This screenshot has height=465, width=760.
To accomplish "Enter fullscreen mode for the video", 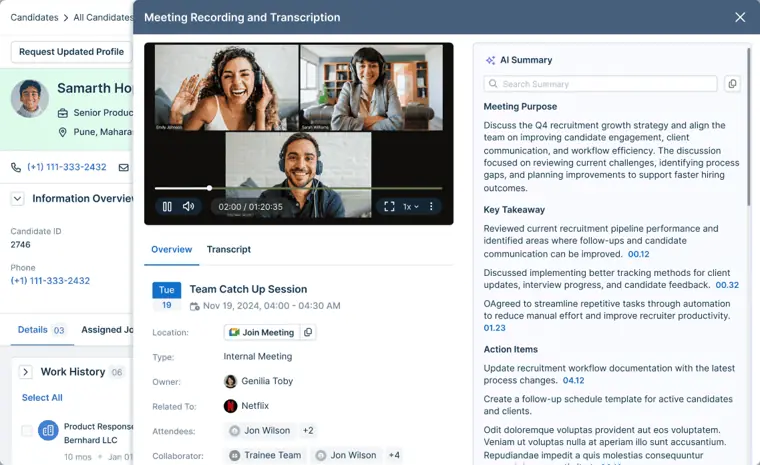I will [389, 207].
